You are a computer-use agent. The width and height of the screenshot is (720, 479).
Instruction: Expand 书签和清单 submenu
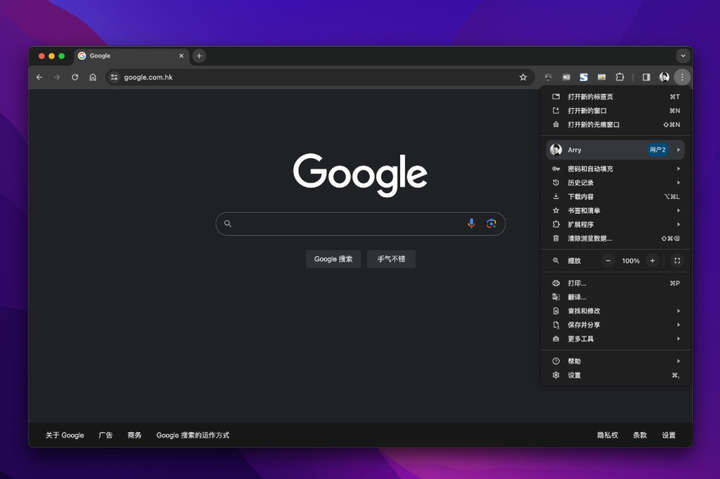click(615, 211)
